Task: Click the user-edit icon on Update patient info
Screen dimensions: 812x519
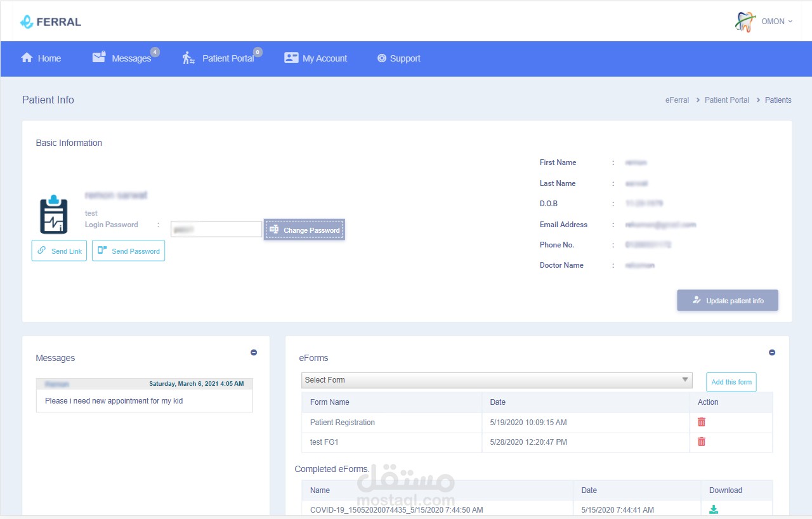Action: tap(697, 300)
